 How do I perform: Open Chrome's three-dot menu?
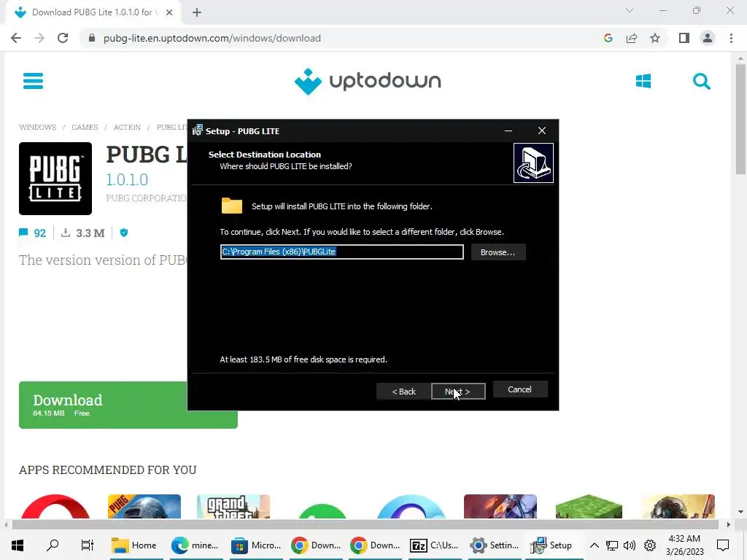click(731, 38)
